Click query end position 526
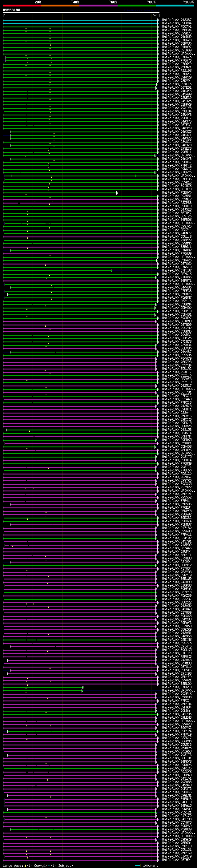This screenshot has width=197, height=868. pyautogui.click(x=155, y=15)
